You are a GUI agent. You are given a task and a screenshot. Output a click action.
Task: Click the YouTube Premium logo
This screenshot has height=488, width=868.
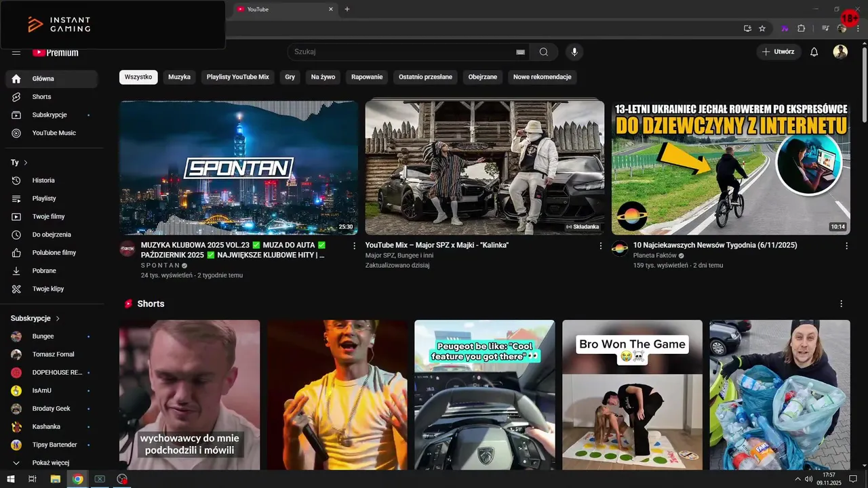[x=56, y=52]
